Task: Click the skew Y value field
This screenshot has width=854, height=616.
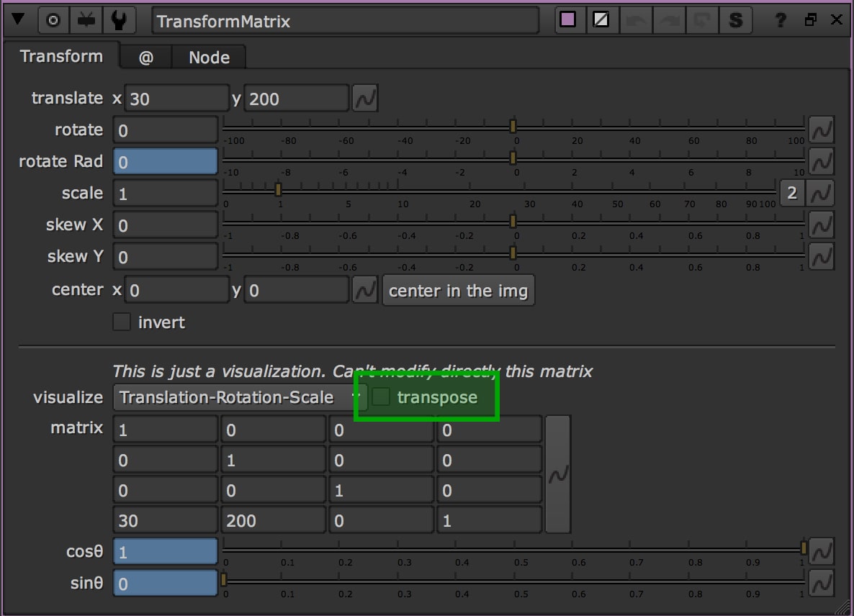Action: [x=165, y=257]
